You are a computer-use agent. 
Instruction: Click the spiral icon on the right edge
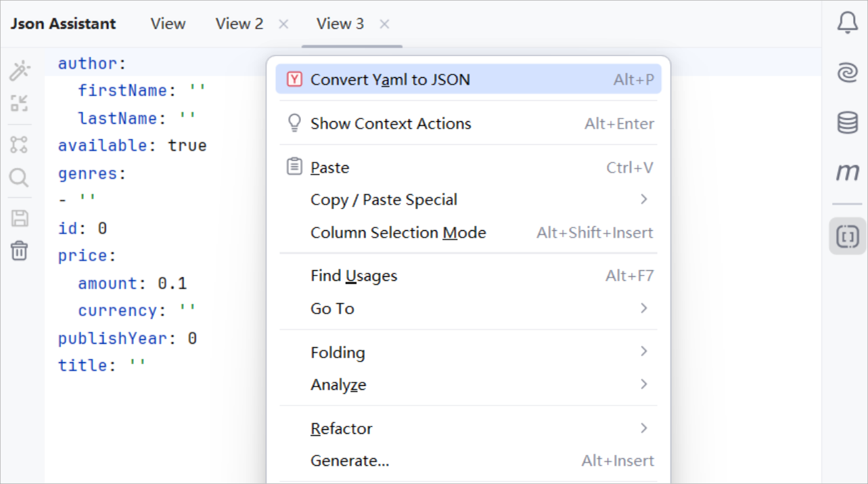click(x=846, y=72)
